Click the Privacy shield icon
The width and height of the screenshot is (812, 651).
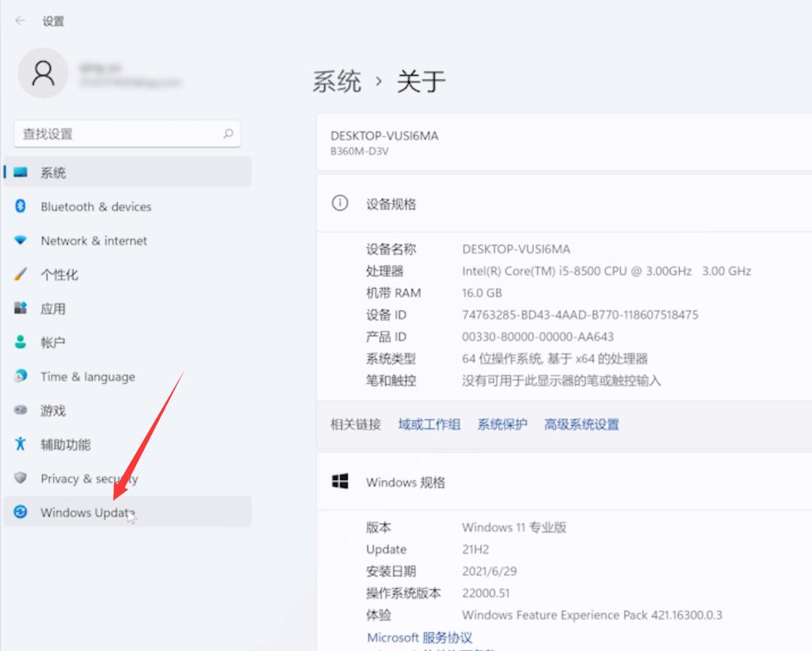tap(20, 477)
